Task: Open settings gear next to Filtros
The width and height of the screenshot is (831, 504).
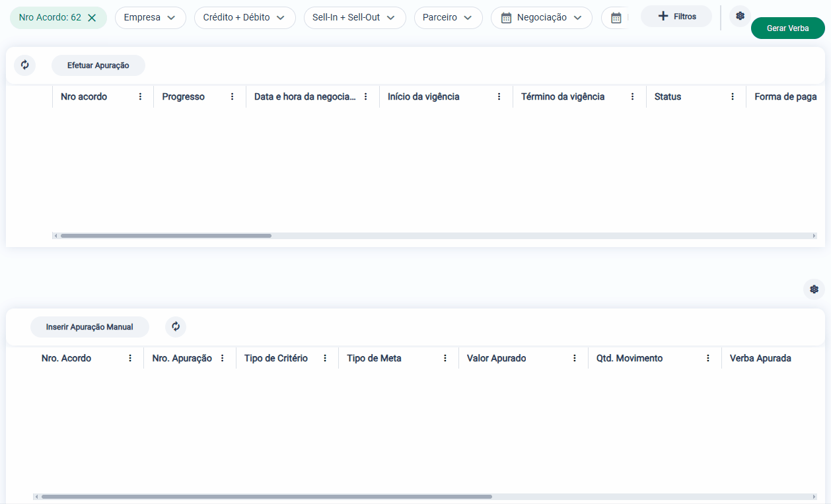Action: coord(740,16)
